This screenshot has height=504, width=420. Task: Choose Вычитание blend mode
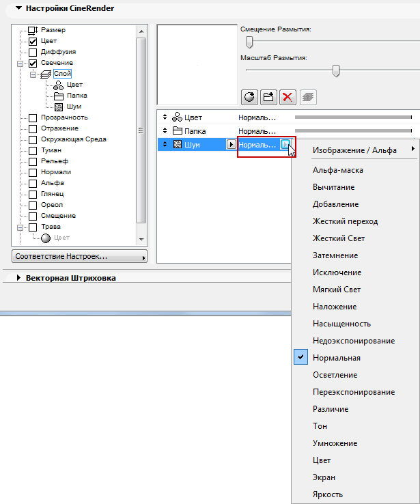point(333,187)
